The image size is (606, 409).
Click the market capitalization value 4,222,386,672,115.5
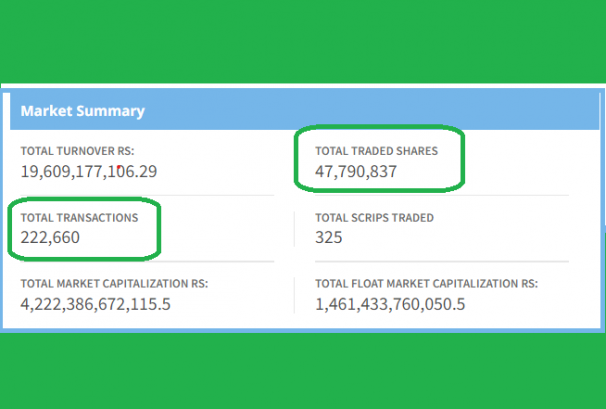point(96,303)
